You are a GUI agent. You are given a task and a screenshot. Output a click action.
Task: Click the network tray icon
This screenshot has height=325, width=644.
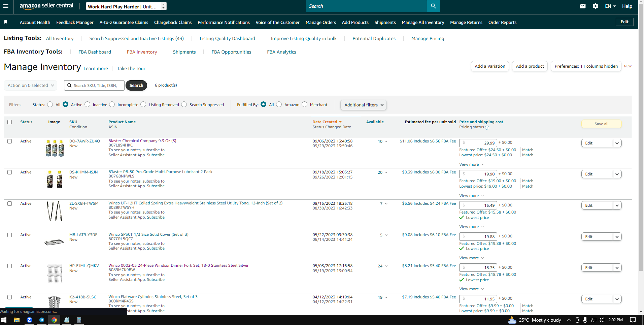594,320
